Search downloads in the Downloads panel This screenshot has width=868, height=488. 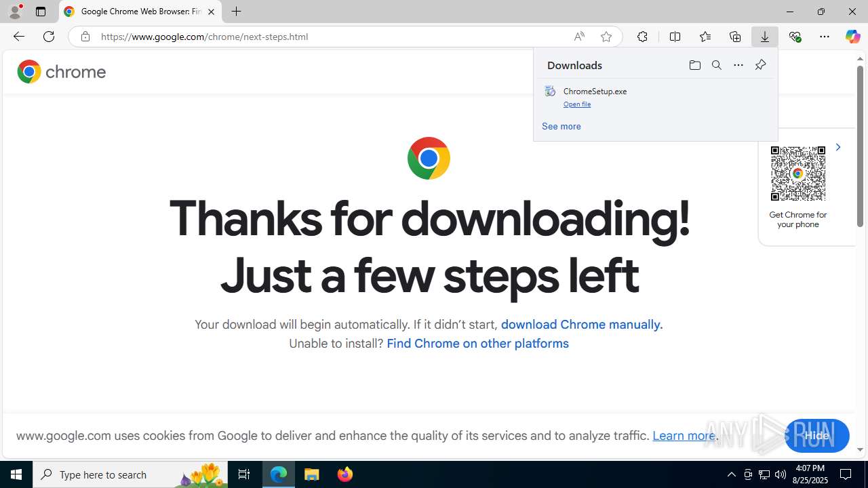[717, 65]
